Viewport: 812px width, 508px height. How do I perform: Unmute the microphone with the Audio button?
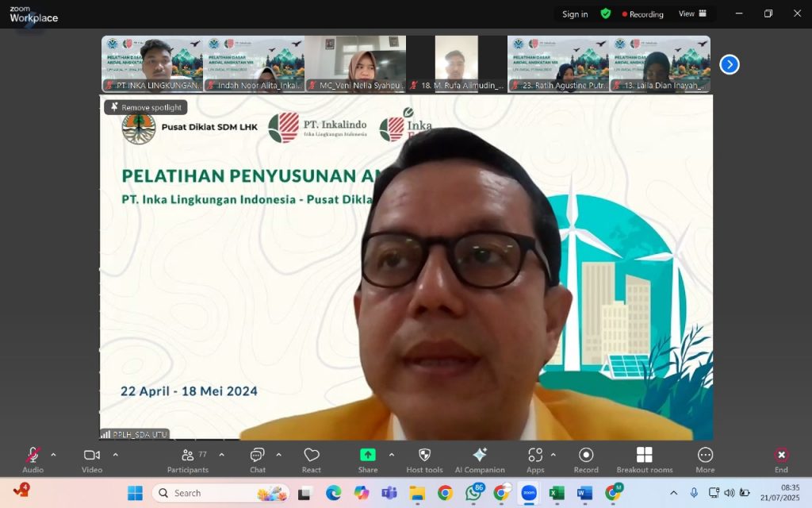click(x=33, y=460)
